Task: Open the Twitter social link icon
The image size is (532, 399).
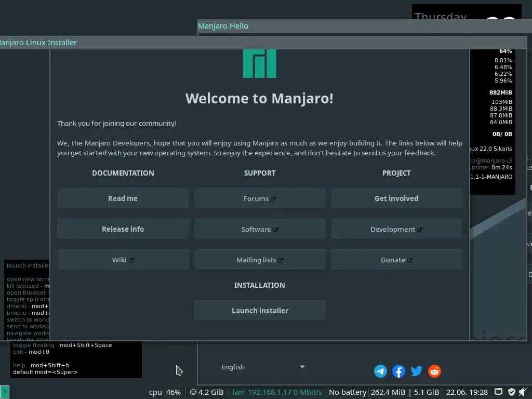Action: click(416, 371)
